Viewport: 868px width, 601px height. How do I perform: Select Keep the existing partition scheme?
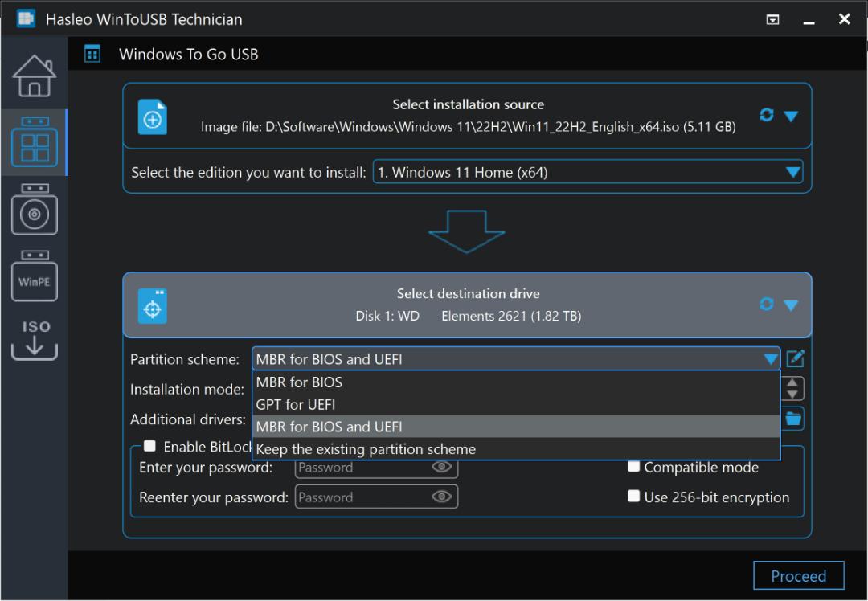pos(516,449)
